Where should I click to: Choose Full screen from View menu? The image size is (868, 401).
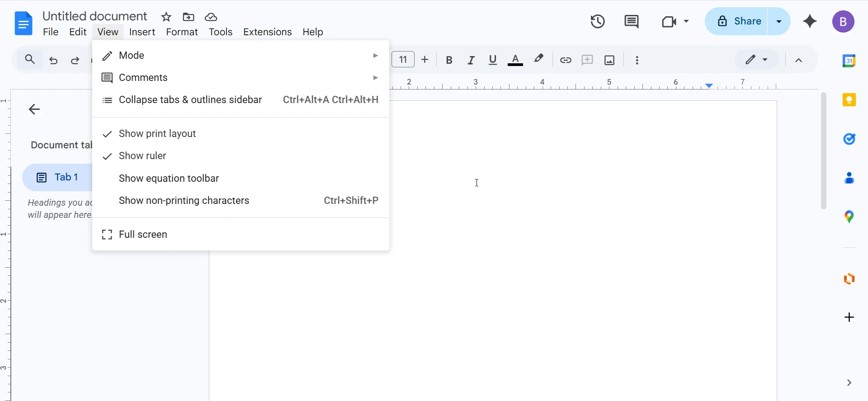pos(143,235)
